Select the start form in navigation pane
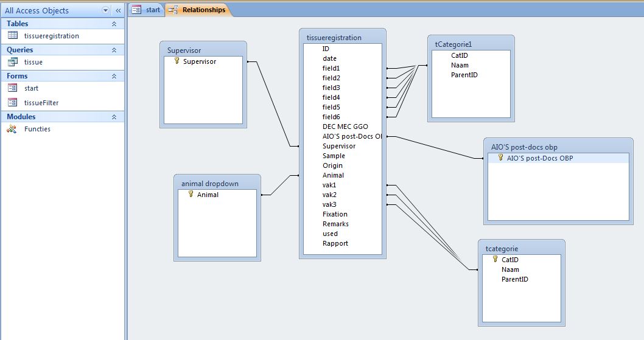644x340 pixels. click(x=31, y=88)
